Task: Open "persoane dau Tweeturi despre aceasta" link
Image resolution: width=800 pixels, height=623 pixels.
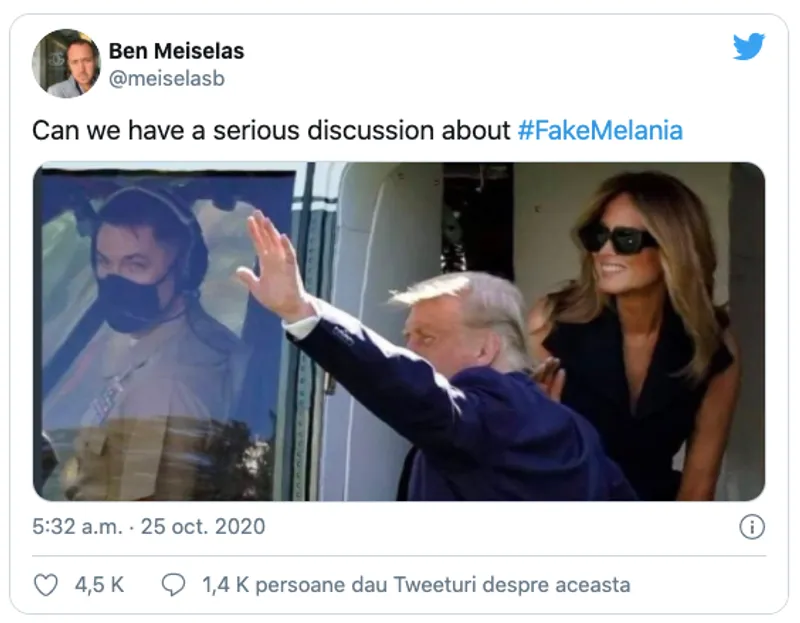Action: 442,585
